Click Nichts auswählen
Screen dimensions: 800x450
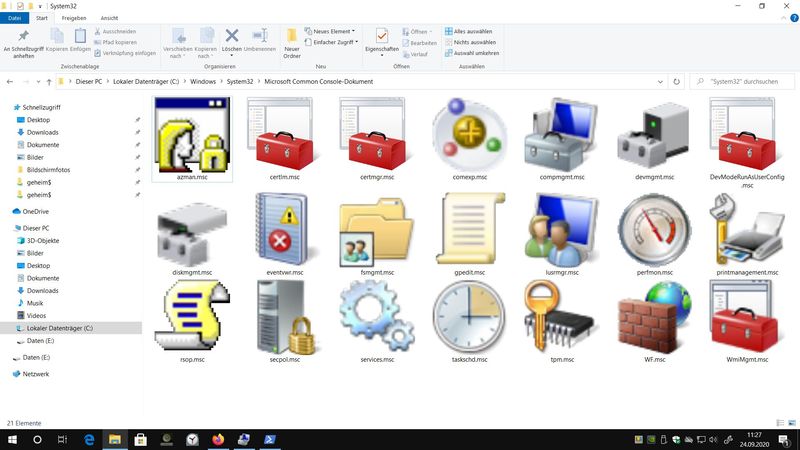[470, 42]
